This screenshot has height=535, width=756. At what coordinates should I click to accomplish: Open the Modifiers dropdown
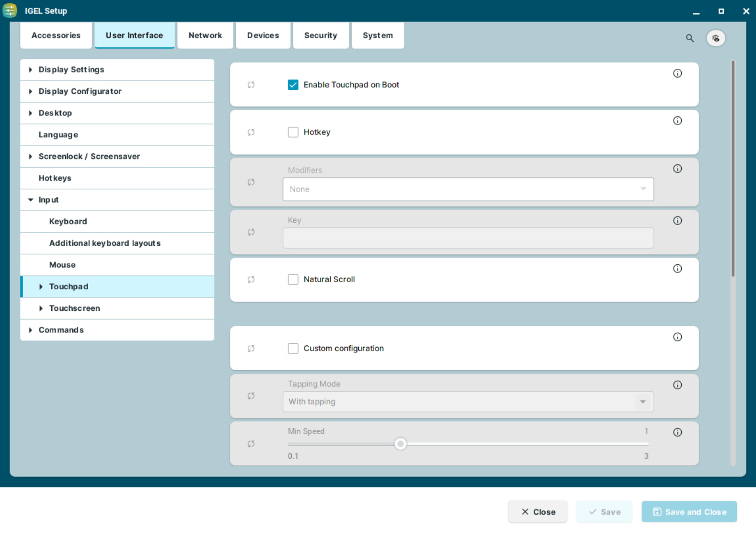click(x=468, y=190)
